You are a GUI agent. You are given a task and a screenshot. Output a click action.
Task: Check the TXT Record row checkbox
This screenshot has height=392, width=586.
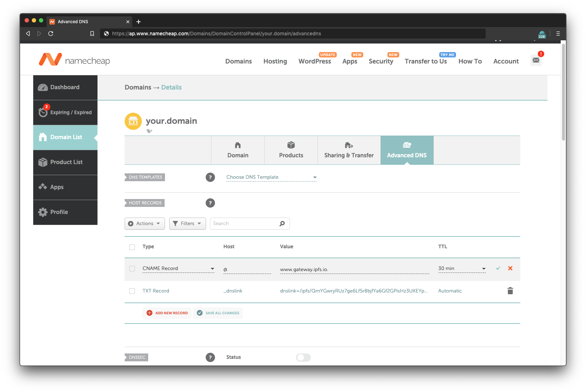pos(132,291)
